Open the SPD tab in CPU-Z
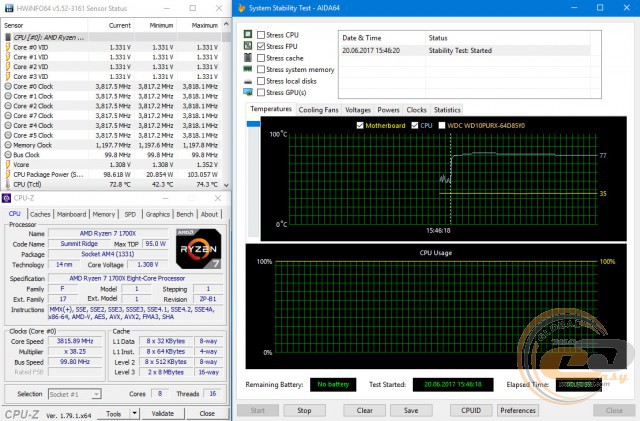Screen dimensions: 640x421 point(130,214)
